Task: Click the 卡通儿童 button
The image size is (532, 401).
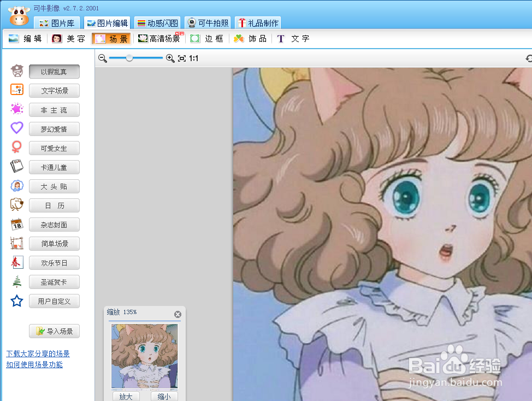Action: 54,167
